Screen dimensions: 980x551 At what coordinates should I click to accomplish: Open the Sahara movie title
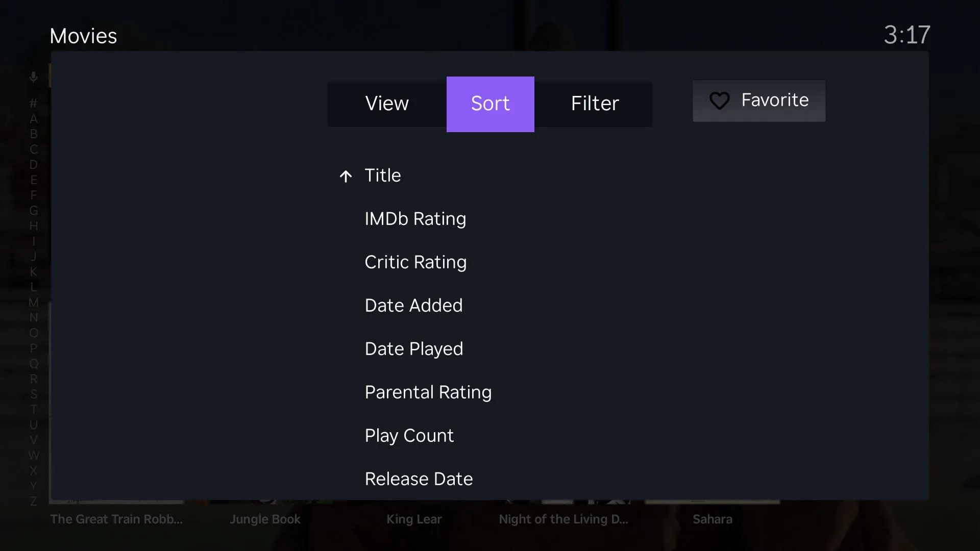712,519
